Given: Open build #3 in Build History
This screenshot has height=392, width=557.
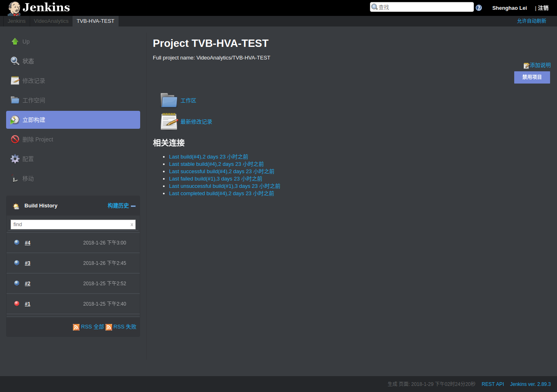Looking at the screenshot, I should [28, 263].
